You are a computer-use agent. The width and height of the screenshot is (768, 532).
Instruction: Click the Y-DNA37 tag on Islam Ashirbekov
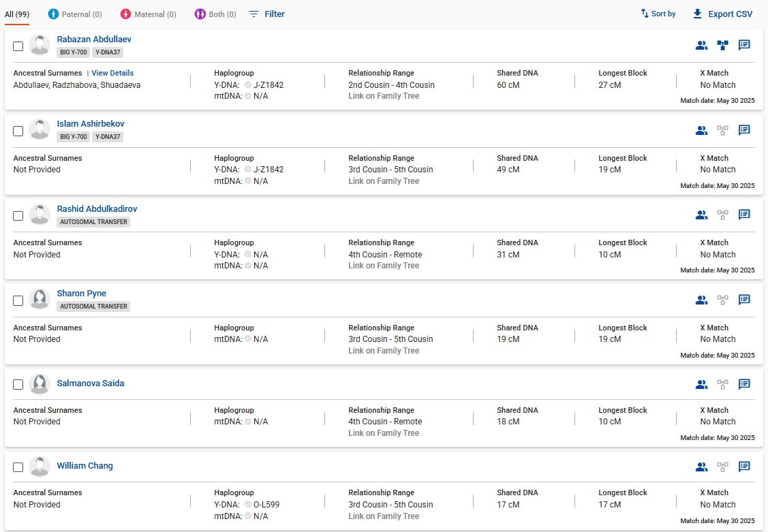point(108,137)
